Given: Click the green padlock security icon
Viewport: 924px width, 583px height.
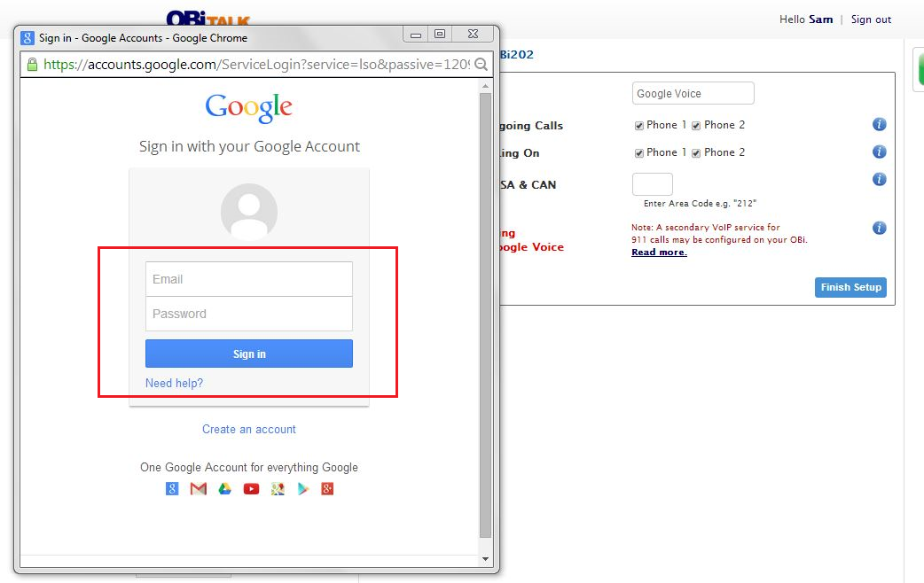Looking at the screenshot, I should [x=33, y=64].
